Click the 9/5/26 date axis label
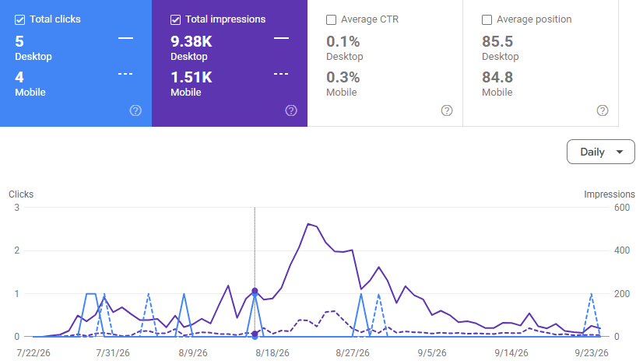 tap(432, 353)
